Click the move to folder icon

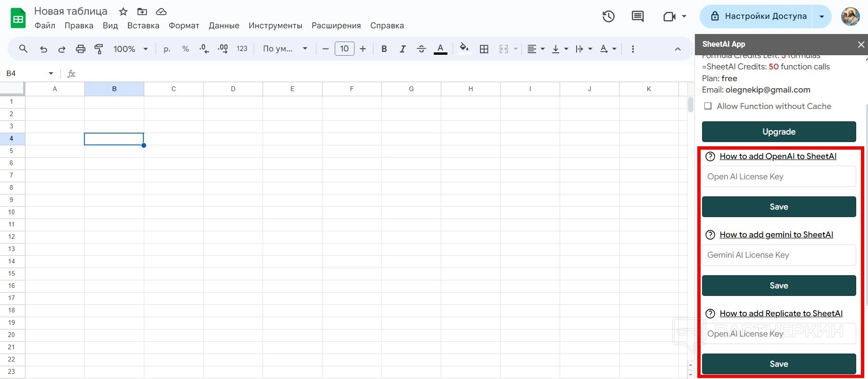click(x=142, y=11)
